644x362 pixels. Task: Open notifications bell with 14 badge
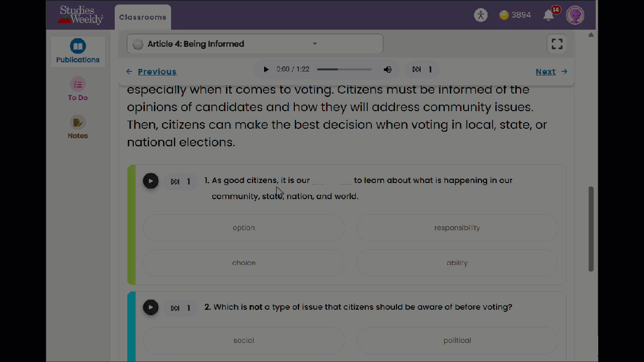click(x=549, y=15)
